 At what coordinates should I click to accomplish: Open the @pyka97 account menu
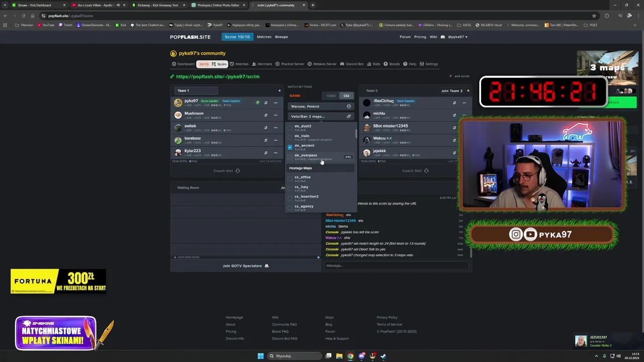(x=458, y=37)
